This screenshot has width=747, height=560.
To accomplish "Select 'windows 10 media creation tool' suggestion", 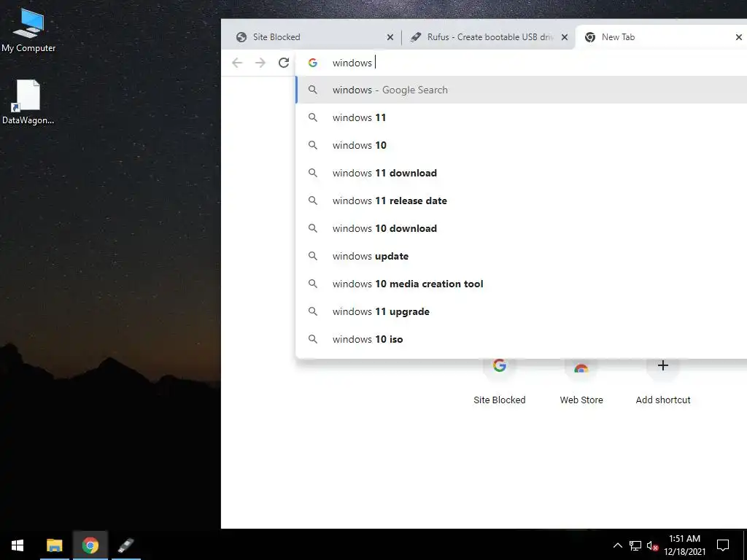I will tap(521, 284).
